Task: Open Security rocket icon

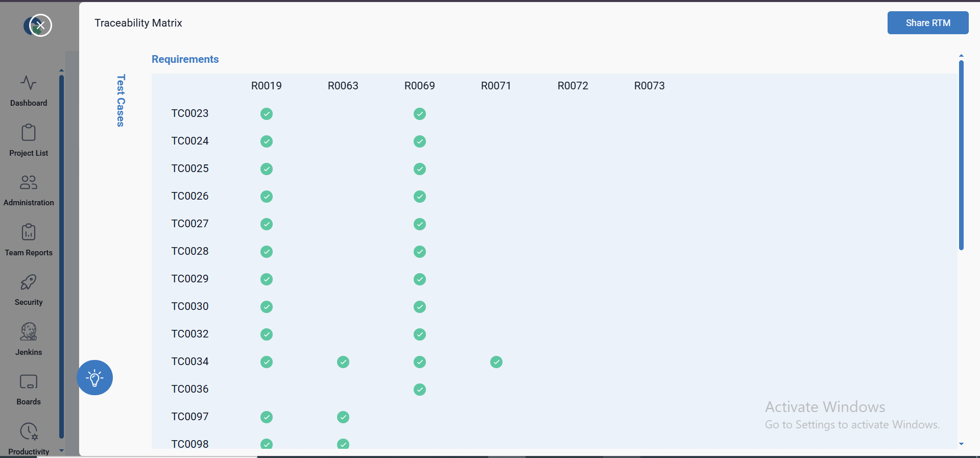Action: point(29,282)
